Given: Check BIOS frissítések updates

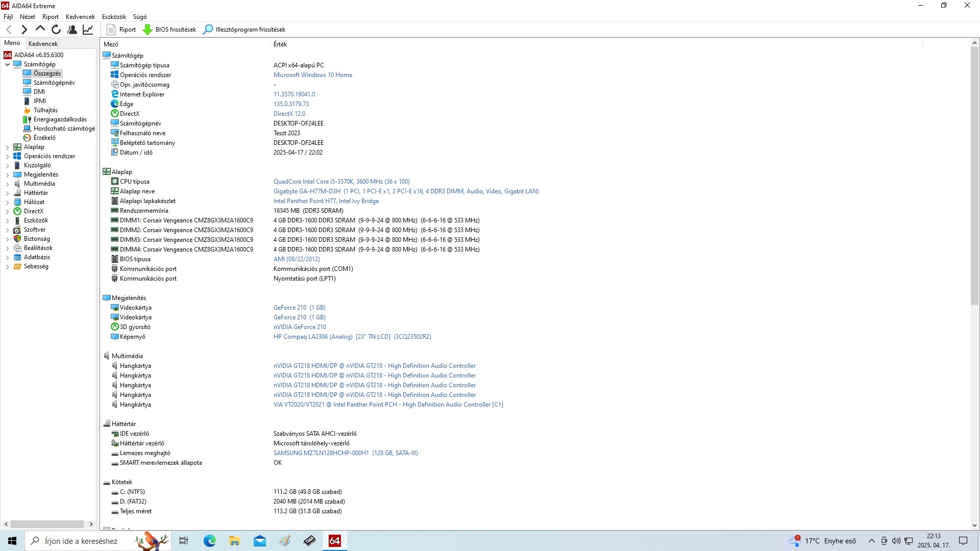Looking at the screenshot, I should (169, 30).
